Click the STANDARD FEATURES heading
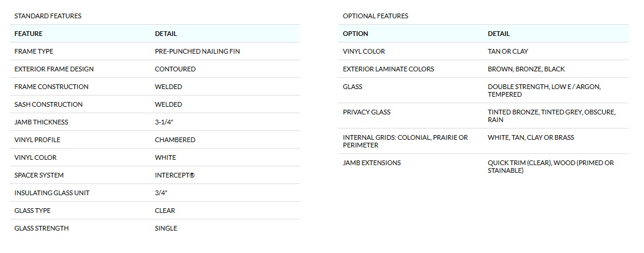This screenshot has width=644, height=253. (48, 16)
